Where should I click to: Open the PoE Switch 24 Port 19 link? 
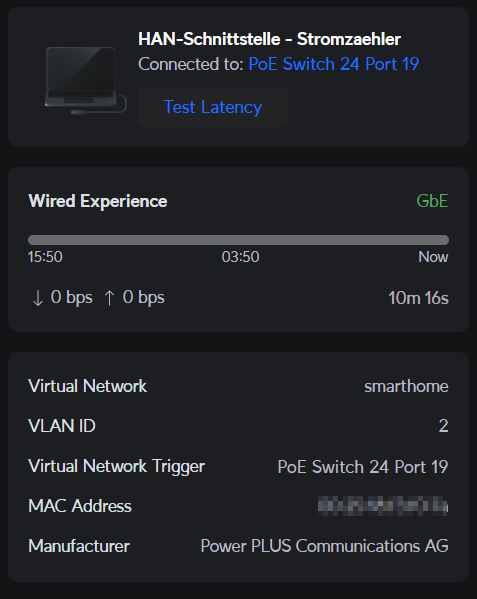[334, 64]
